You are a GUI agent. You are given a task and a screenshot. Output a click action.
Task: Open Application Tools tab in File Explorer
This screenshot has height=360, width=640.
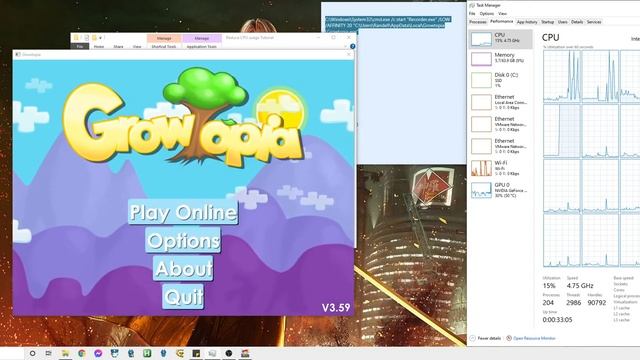202,47
